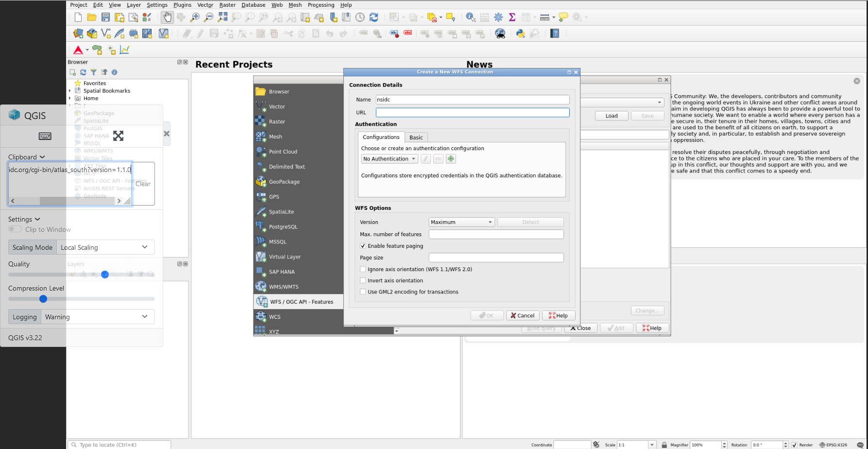
Task: Open the Statistical Summary sigma icon
Action: point(512,17)
